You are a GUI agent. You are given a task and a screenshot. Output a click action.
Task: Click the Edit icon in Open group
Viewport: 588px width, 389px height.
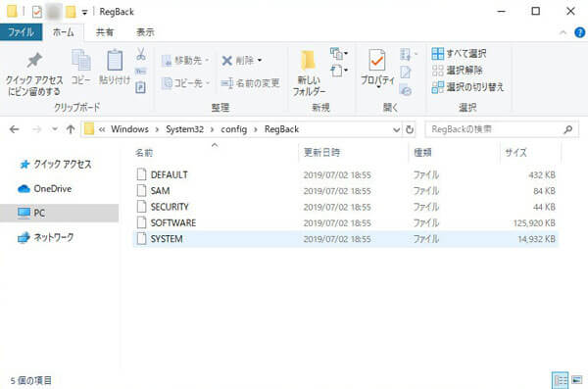[406, 73]
